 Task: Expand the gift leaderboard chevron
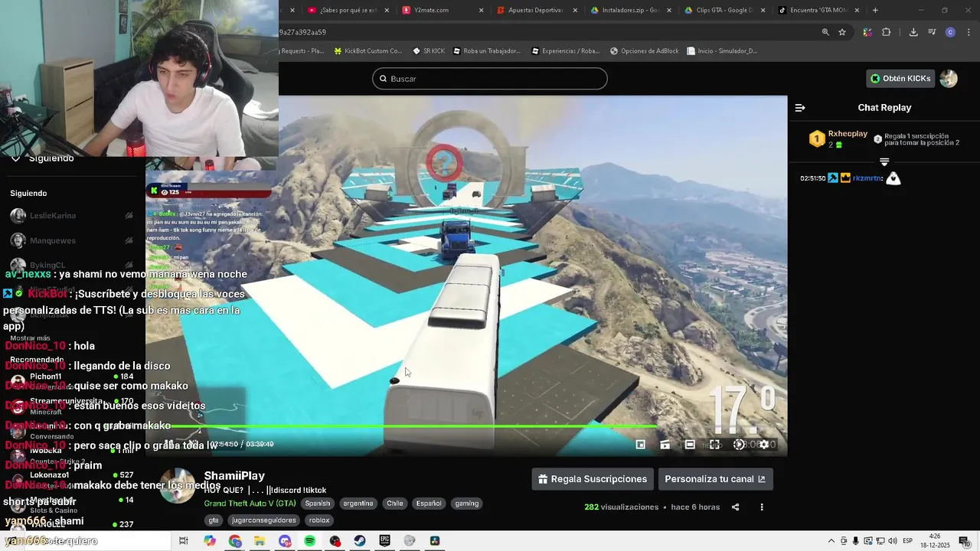(884, 162)
